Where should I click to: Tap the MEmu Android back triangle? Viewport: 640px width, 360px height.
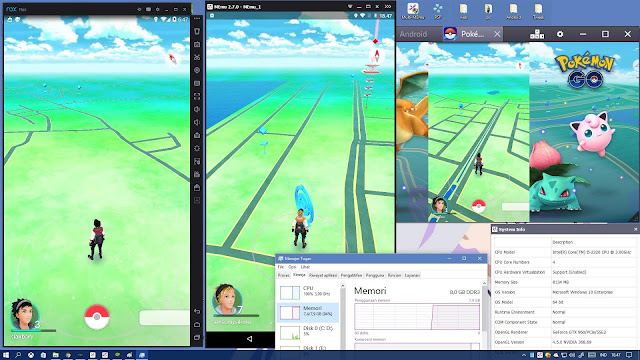(249, 339)
